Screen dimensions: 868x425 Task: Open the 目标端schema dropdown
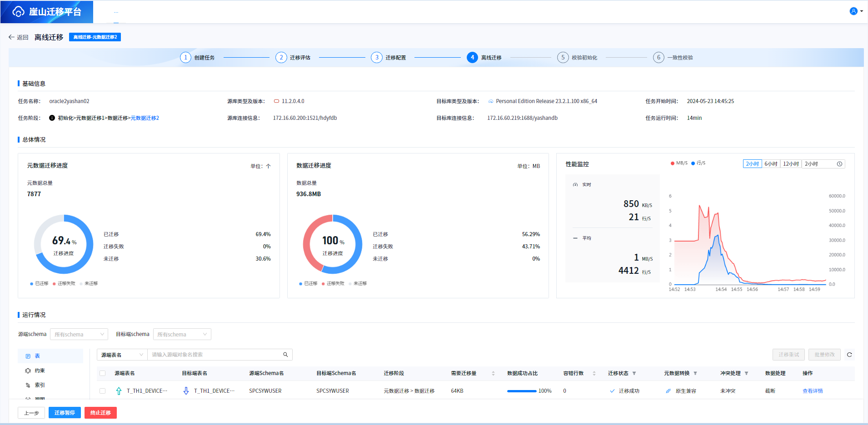182,334
